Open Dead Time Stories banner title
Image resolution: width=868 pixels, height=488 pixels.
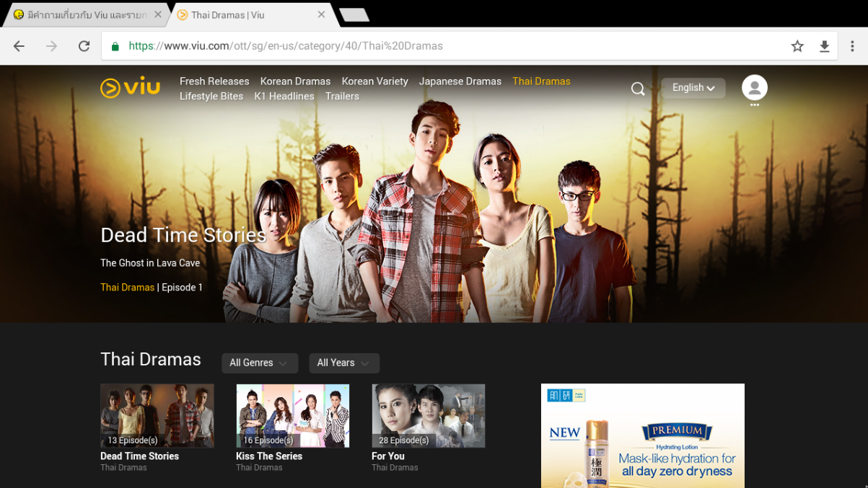[183, 235]
